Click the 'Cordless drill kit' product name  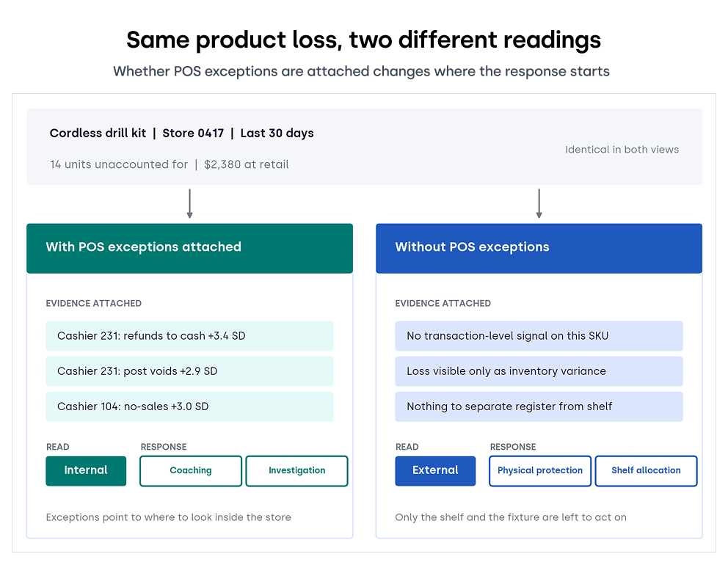click(x=98, y=134)
